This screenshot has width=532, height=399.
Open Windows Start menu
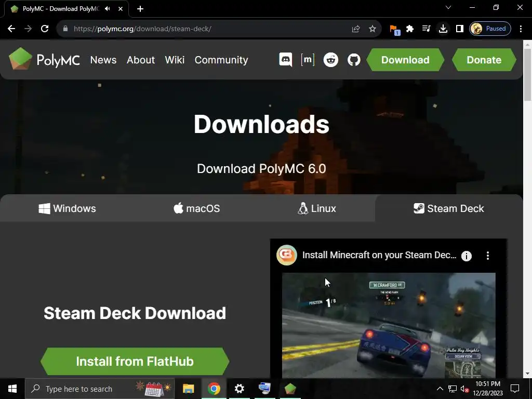tap(12, 389)
